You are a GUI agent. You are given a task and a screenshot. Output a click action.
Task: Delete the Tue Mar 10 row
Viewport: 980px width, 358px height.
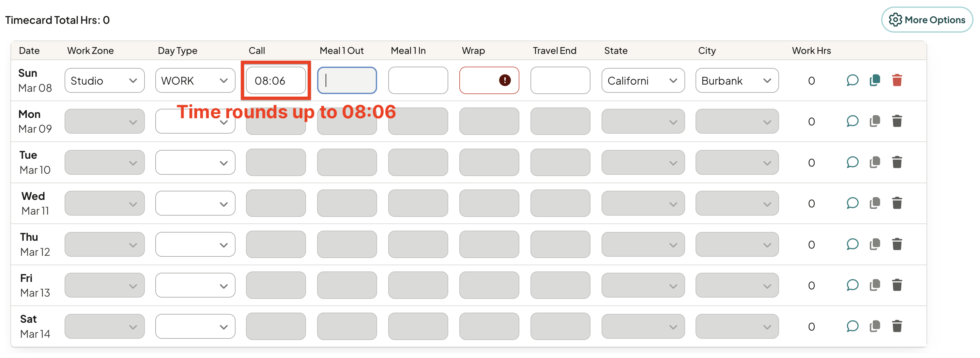897,162
